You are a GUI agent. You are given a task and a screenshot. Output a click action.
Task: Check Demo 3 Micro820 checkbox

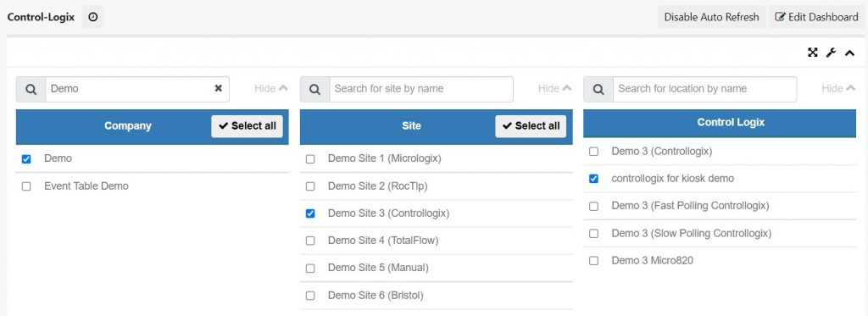click(x=593, y=261)
